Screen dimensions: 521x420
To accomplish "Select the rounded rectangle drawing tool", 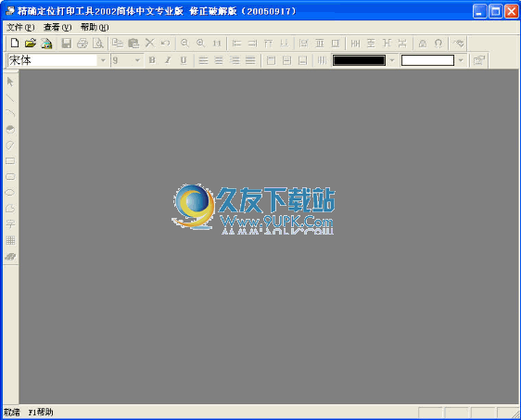I will [10, 177].
